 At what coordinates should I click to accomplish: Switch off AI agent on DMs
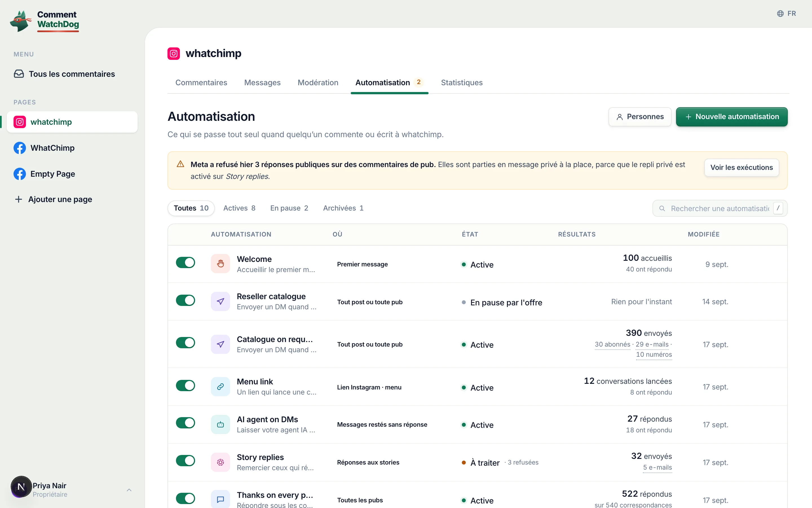[x=185, y=423]
